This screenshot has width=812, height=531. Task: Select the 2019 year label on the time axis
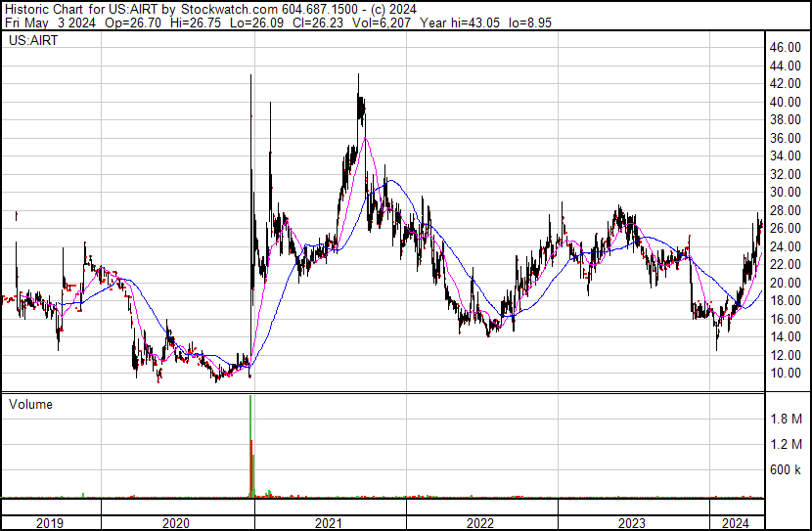point(50,523)
